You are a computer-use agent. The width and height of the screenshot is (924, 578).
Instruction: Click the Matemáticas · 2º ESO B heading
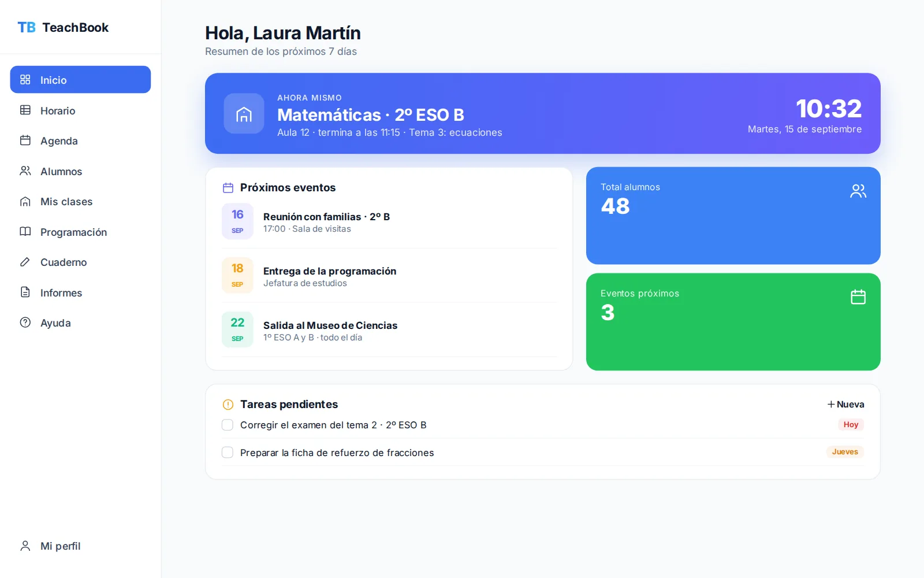pyautogui.click(x=371, y=114)
